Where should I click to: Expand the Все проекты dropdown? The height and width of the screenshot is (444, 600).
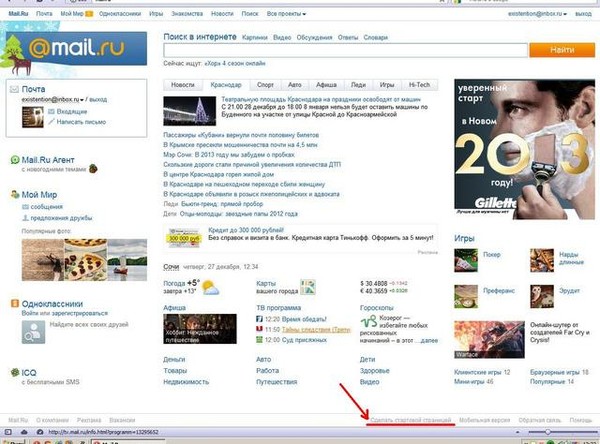click(x=286, y=14)
